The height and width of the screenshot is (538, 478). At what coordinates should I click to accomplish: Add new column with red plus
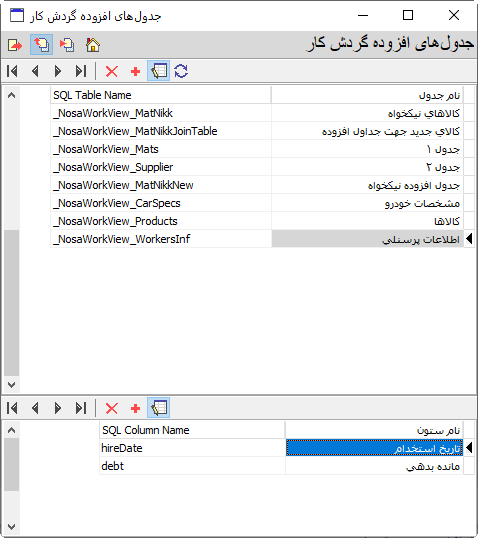pyautogui.click(x=136, y=408)
